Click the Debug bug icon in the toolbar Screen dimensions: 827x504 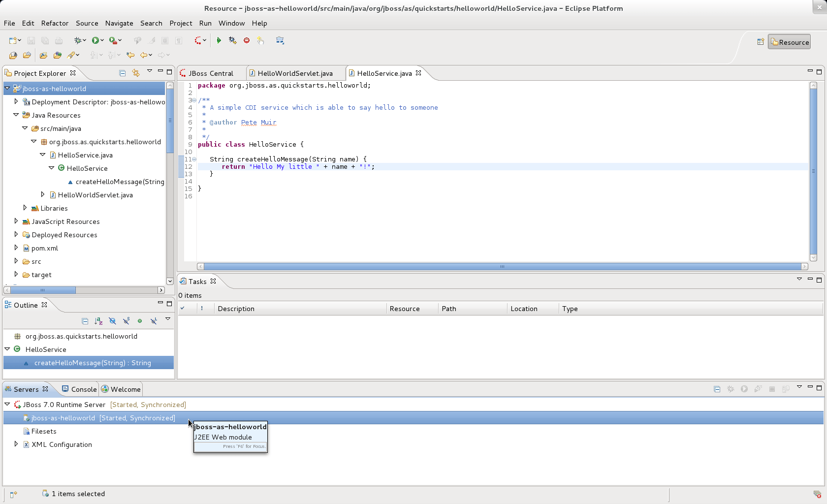pyautogui.click(x=78, y=40)
